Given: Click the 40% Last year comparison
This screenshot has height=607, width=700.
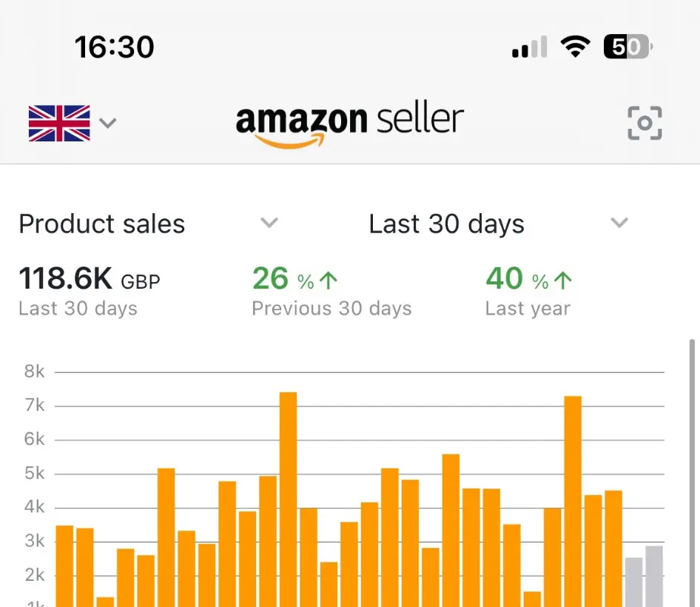Looking at the screenshot, I should pos(528,292).
